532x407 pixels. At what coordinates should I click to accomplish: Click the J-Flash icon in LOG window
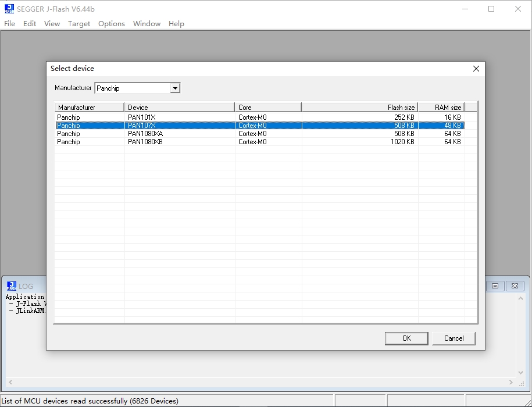click(x=12, y=286)
